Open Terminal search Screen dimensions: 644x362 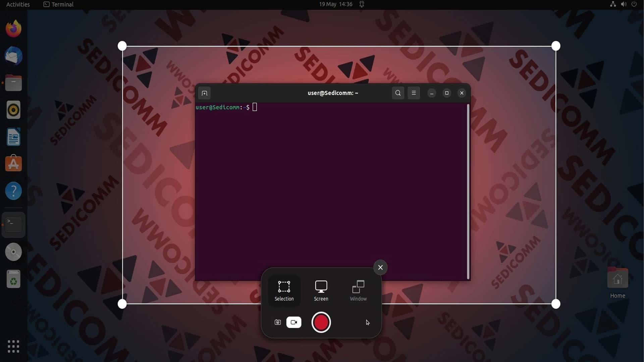click(398, 93)
